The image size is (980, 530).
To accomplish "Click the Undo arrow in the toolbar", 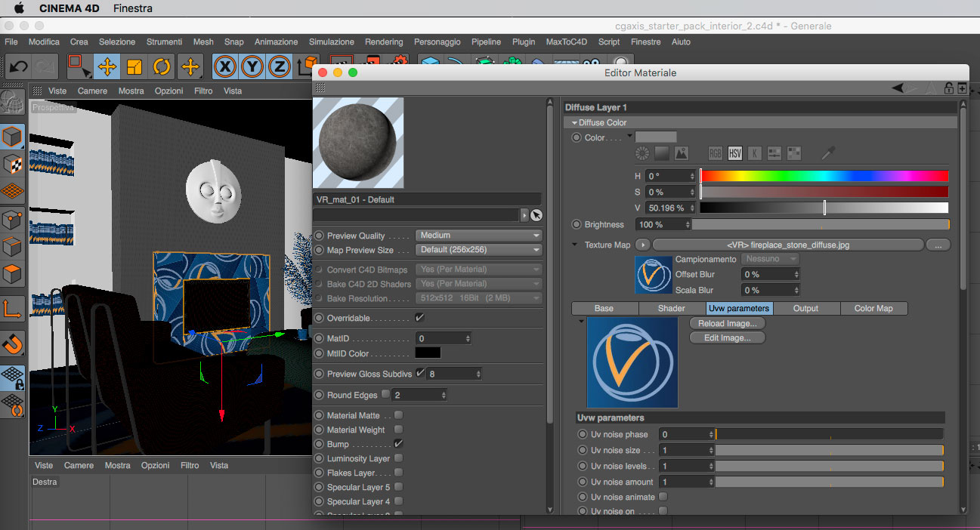I will pyautogui.click(x=18, y=66).
